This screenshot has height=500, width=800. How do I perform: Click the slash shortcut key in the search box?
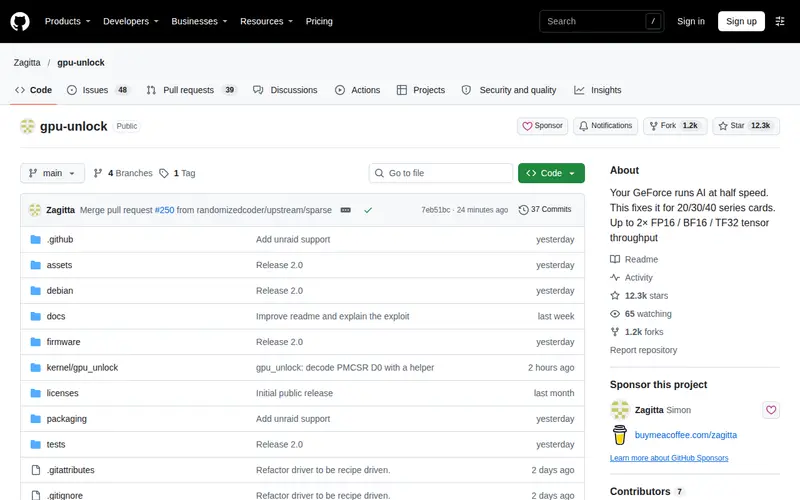tap(653, 21)
